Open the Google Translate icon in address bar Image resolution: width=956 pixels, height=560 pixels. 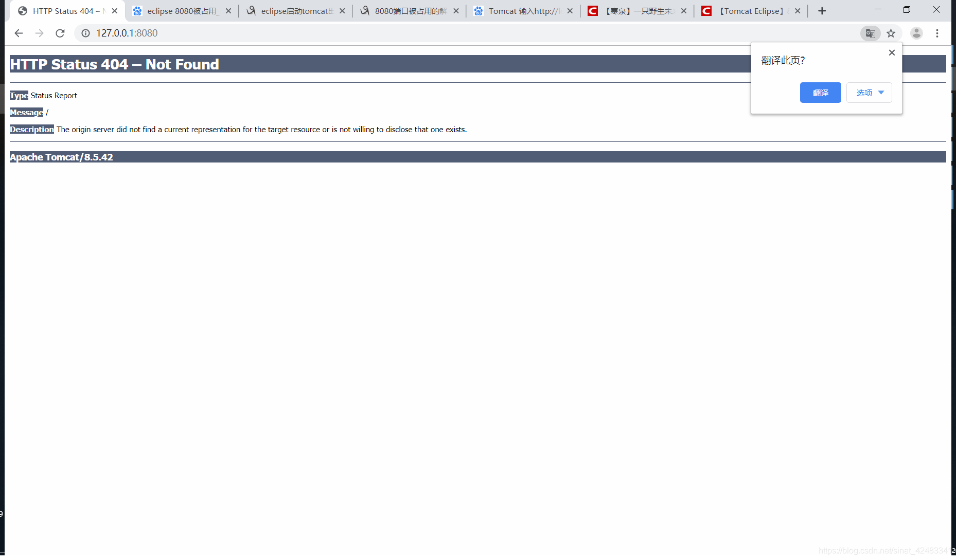pos(870,33)
